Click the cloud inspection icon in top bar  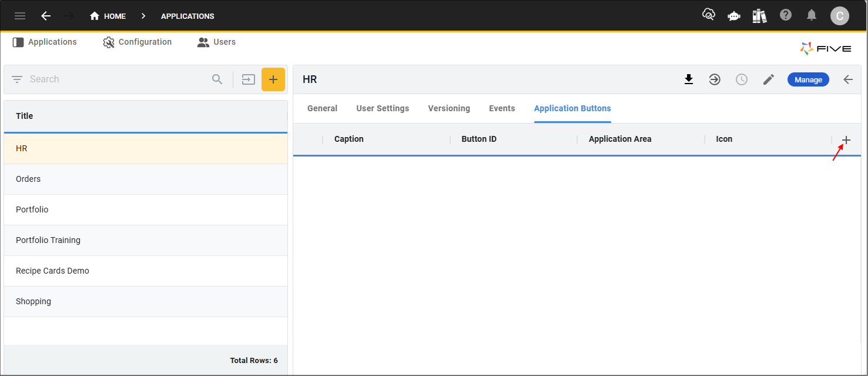(708, 16)
